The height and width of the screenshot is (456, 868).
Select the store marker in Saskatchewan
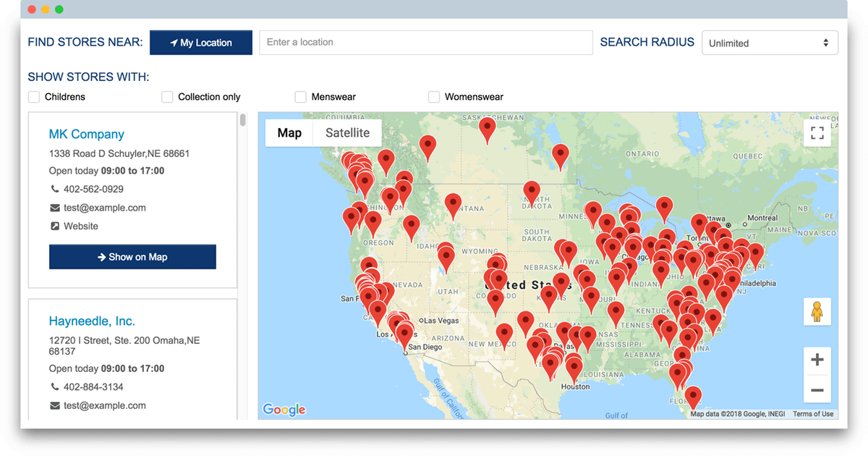(488, 130)
